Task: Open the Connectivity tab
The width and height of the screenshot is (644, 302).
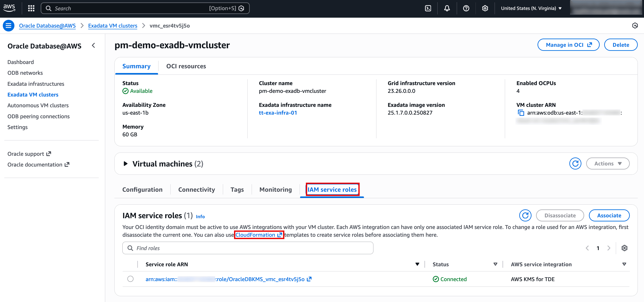Action: [197, 190]
